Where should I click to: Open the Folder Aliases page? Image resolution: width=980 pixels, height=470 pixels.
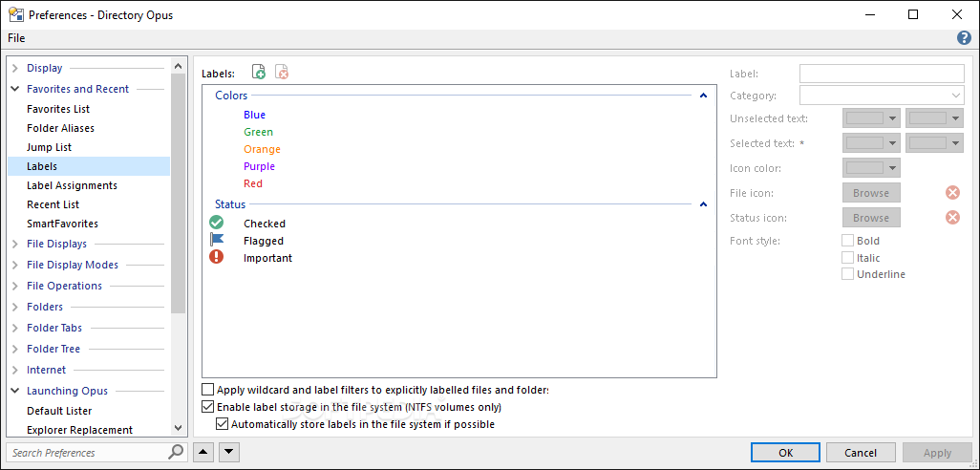point(60,128)
